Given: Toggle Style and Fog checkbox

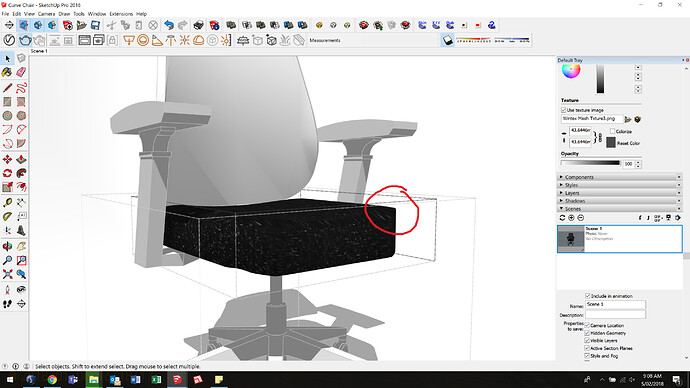Looking at the screenshot, I should (x=587, y=355).
